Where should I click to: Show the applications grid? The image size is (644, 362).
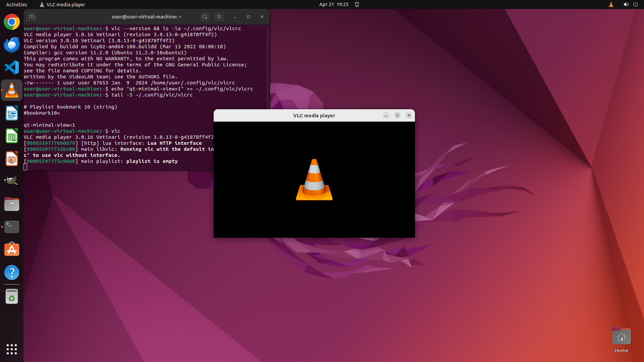[12, 349]
